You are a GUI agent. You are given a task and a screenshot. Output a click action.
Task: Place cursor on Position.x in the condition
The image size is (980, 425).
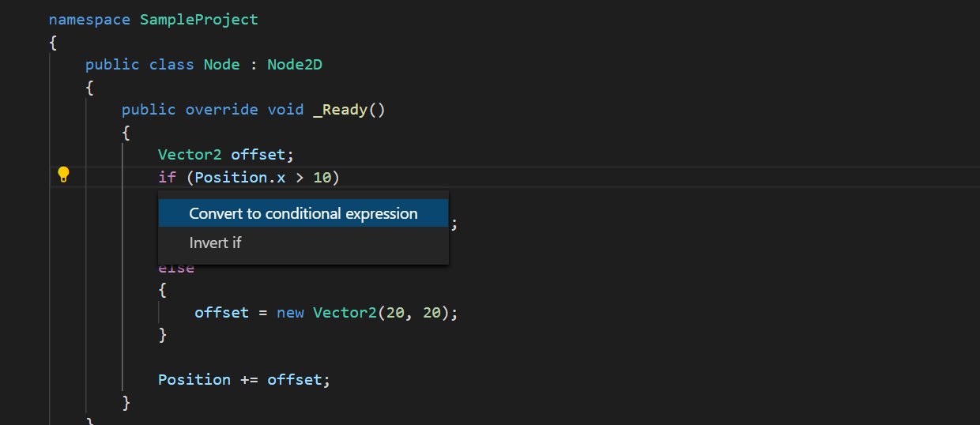click(x=240, y=177)
